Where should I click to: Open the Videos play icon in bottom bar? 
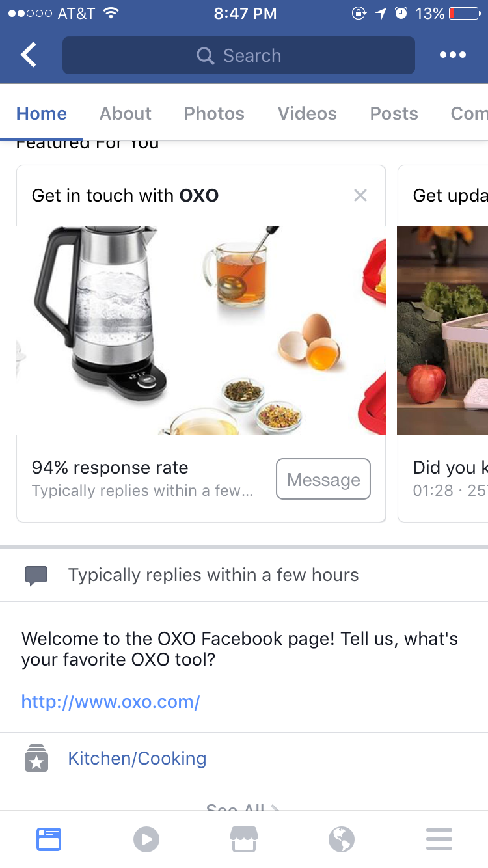pyautogui.click(x=146, y=839)
